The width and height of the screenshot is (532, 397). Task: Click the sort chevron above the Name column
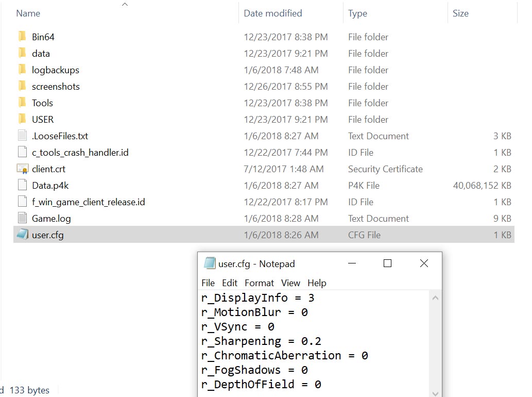click(124, 4)
